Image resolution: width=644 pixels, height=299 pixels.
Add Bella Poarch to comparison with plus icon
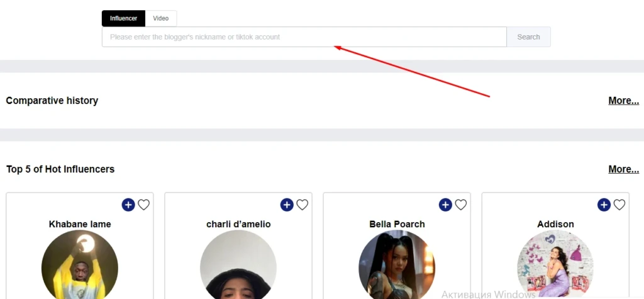point(445,205)
